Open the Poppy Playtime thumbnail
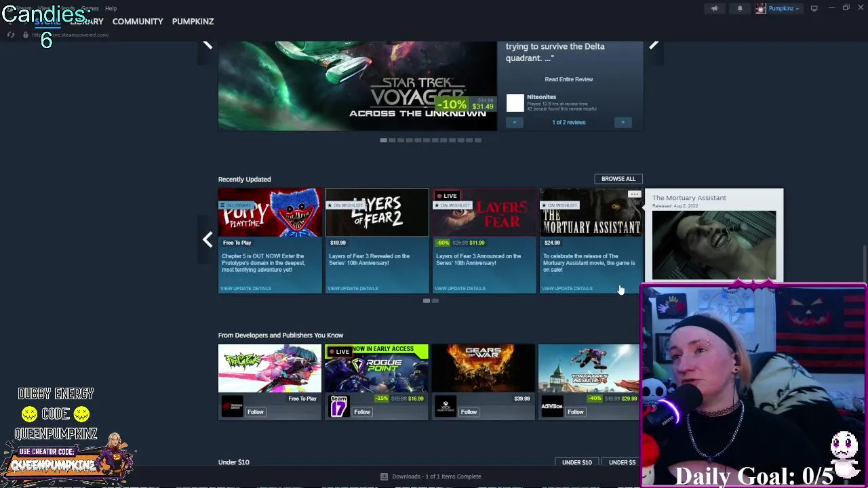This screenshot has height=488, width=868. [270, 213]
